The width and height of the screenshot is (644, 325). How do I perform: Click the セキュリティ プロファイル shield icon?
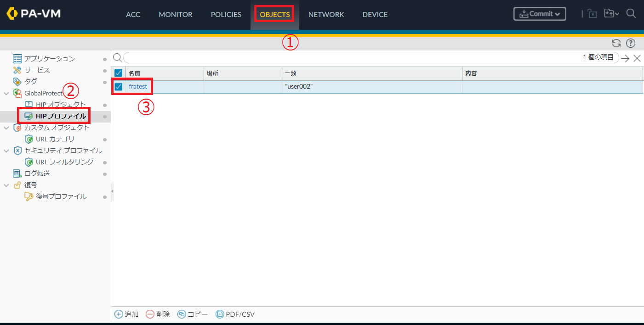tap(17, 151)
